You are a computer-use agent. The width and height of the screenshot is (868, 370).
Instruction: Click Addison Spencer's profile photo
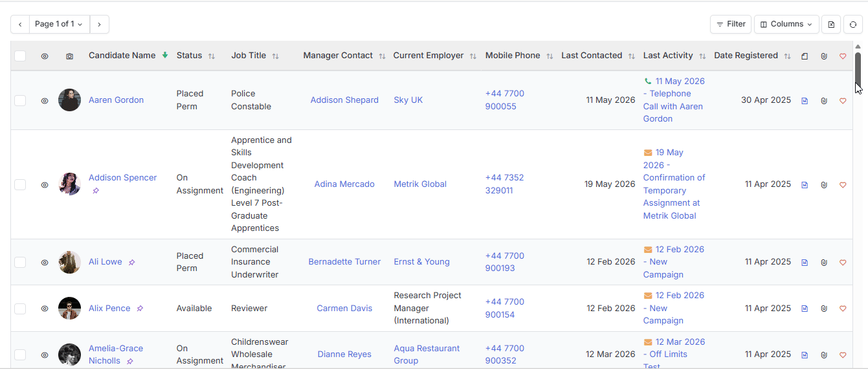[69, 184]
